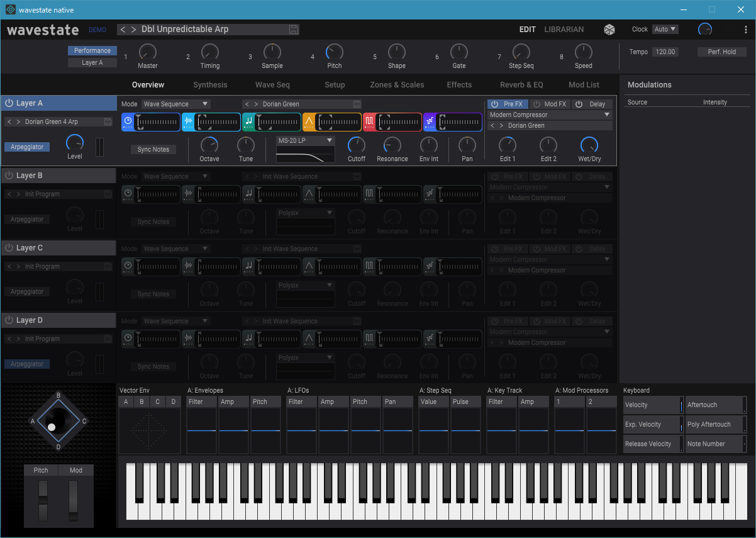Toggle Layer A Pre FX power
This screenshot has width=756, height=538.
tap(494, 104)
